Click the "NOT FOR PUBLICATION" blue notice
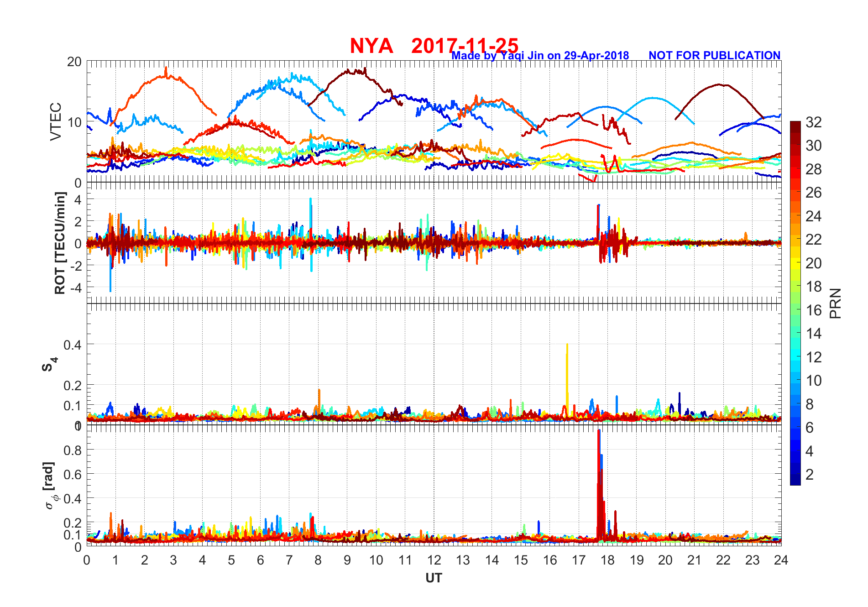868x607 pixels. pos(714,55)
